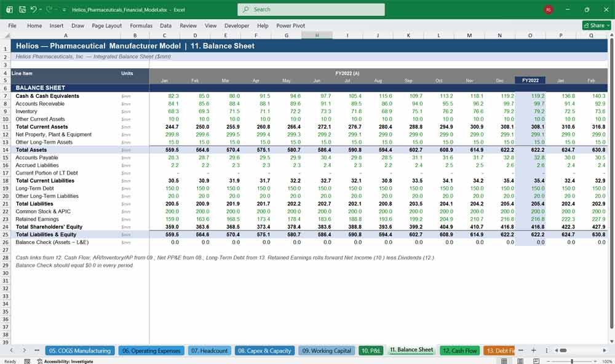Switch to 12. Cash Flow sheet

coord(459,350)
